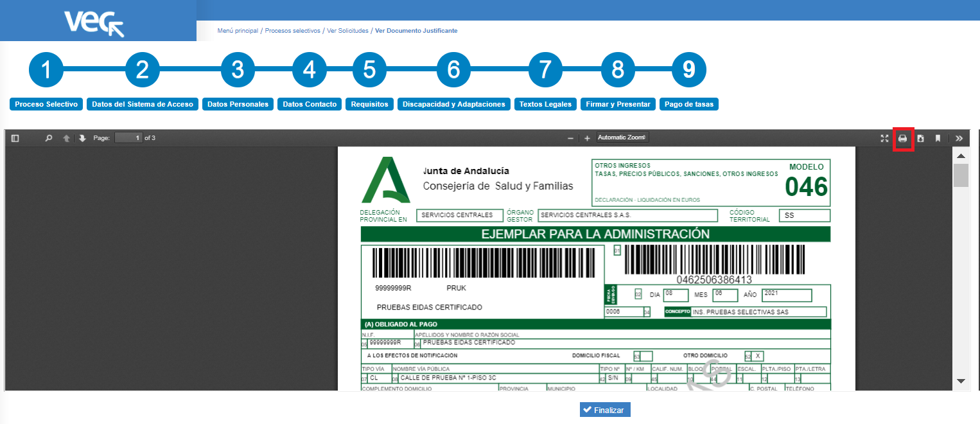
Task: Click EJEMPLAR PARA LA ADMINISTRACIÓN heading
Action: 595,234
